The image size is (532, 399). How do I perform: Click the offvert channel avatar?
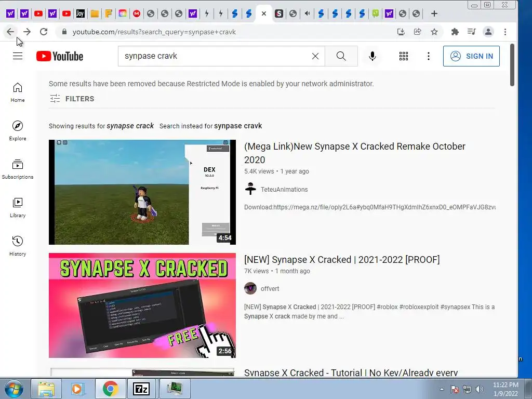(250, 288)
